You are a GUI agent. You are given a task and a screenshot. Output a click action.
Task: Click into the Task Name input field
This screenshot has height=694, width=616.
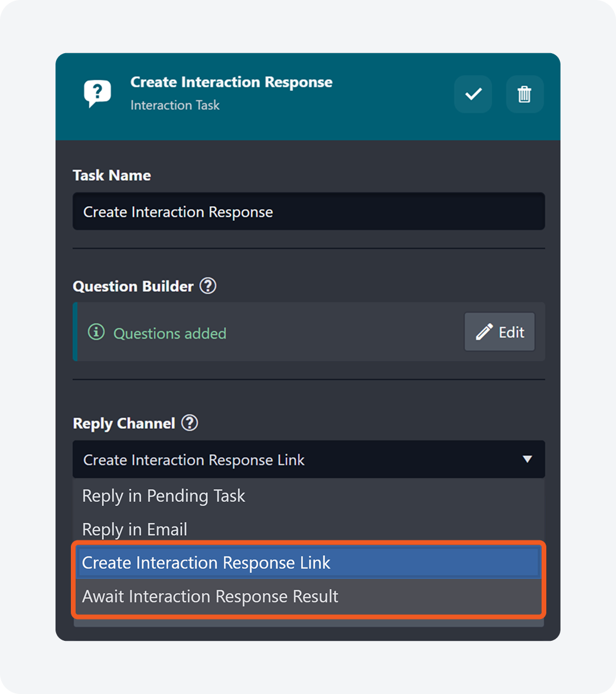(x=308, y=211)
